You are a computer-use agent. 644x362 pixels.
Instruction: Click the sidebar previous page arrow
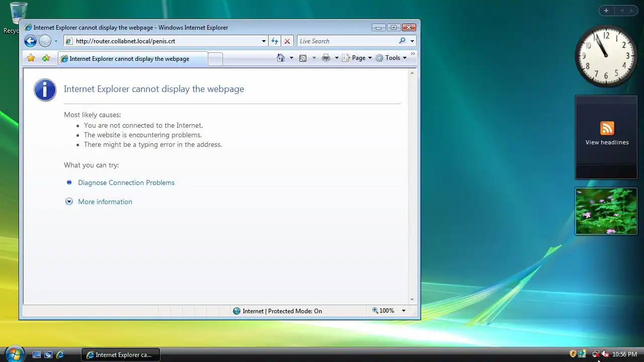pos(622,11)
